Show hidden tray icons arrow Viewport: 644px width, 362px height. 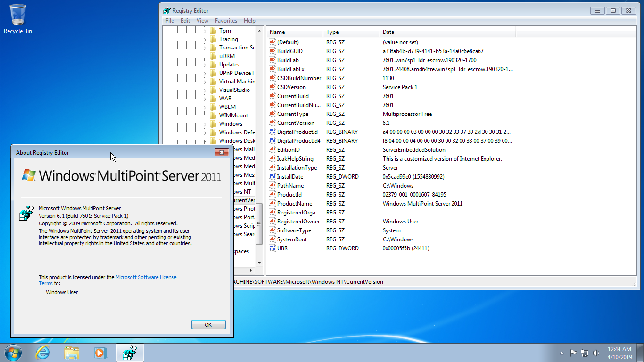tap(561, 353)
